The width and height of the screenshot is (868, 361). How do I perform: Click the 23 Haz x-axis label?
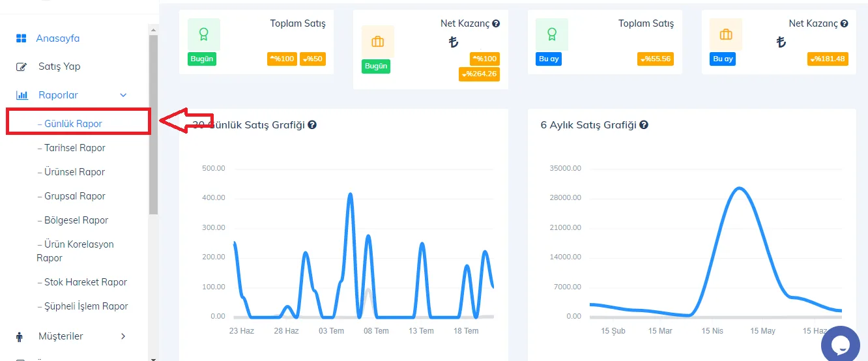pyautogui.click(x=242, y=331)
